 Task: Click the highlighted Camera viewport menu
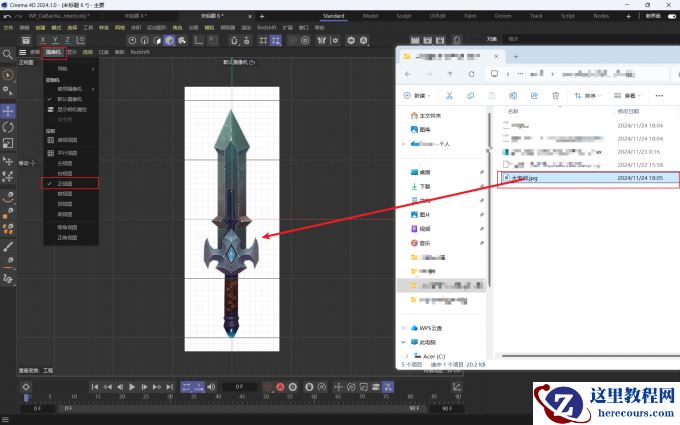54,52
